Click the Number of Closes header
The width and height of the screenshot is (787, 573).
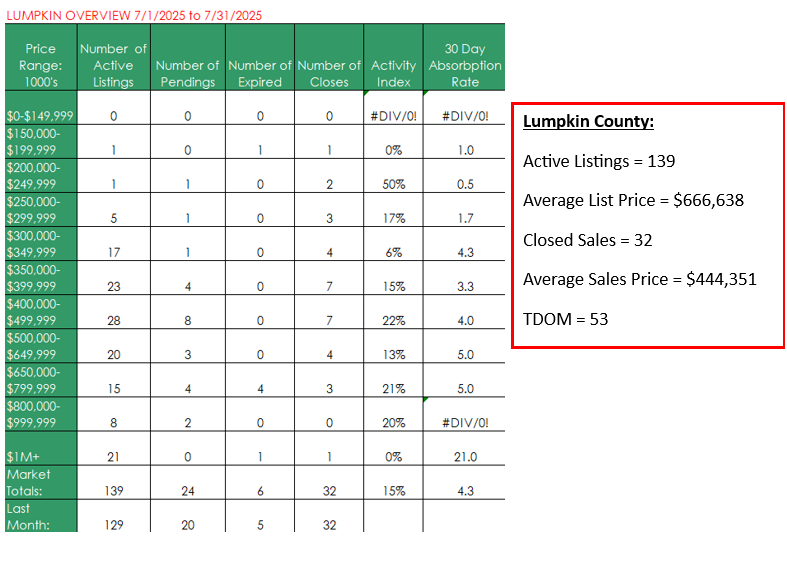[329, 57]
